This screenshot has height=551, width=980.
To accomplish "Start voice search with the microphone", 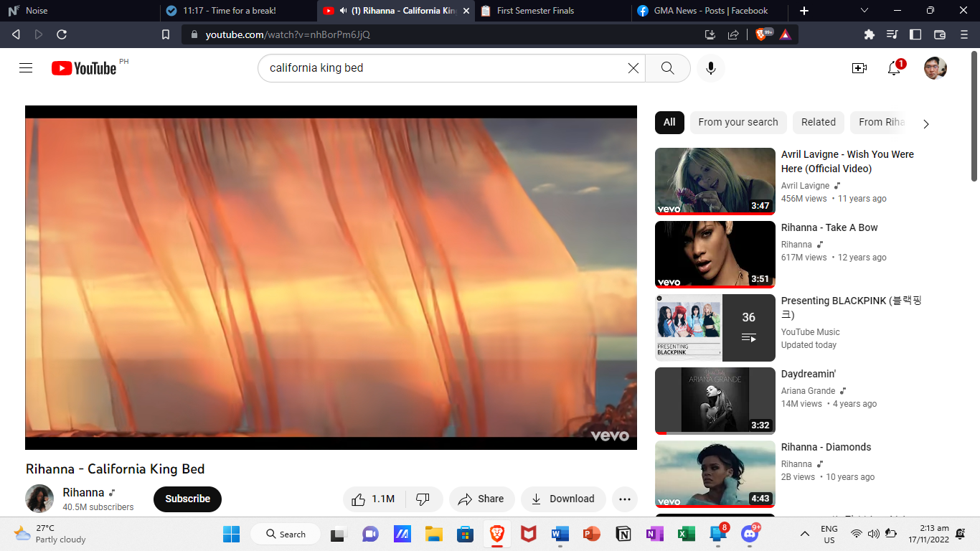I will pos(711,68).
